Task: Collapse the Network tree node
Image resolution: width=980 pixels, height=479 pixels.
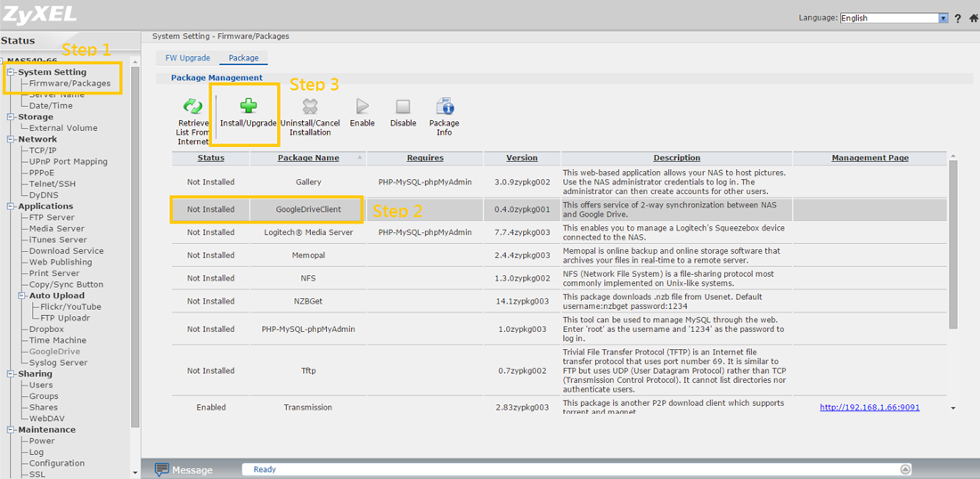Action: tap(11, 139)
